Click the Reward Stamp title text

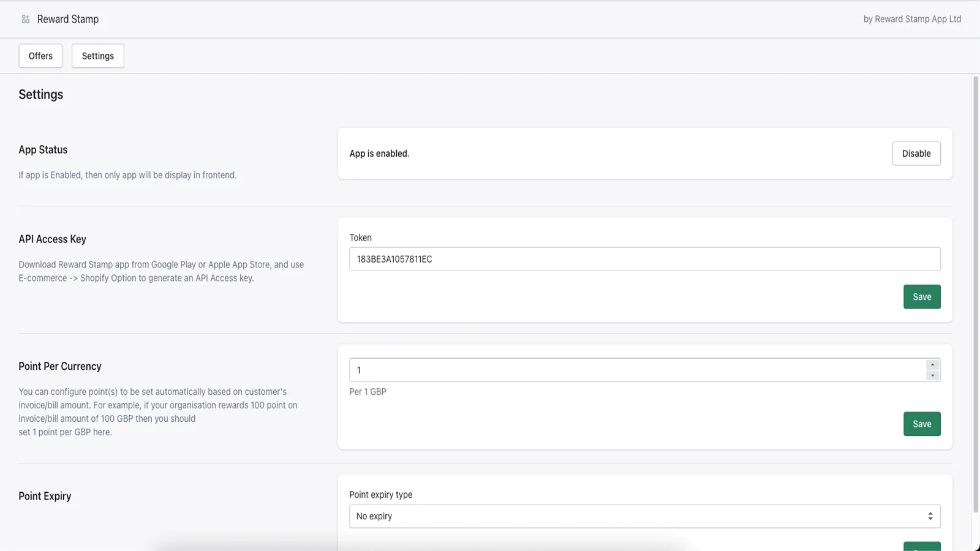click(68, 19)
